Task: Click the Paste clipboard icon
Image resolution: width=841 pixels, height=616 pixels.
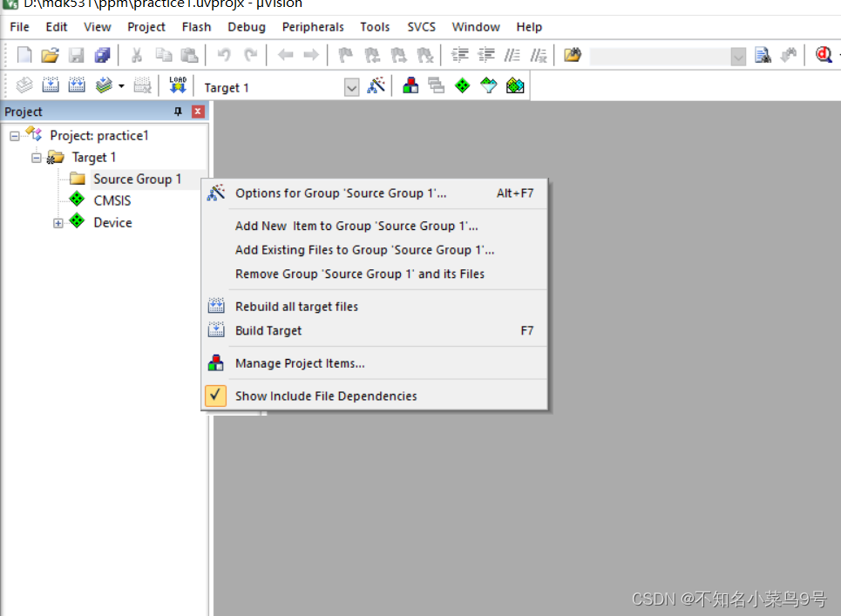Action: click(189, 55)
